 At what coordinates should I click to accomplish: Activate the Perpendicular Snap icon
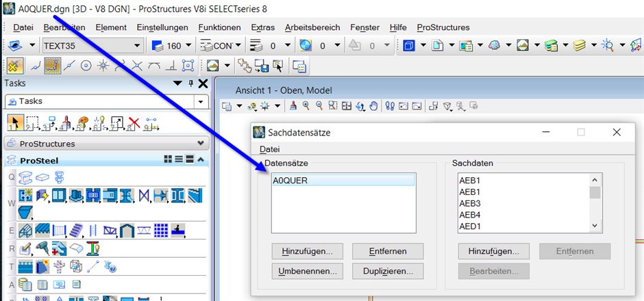[x=171, y=66]
